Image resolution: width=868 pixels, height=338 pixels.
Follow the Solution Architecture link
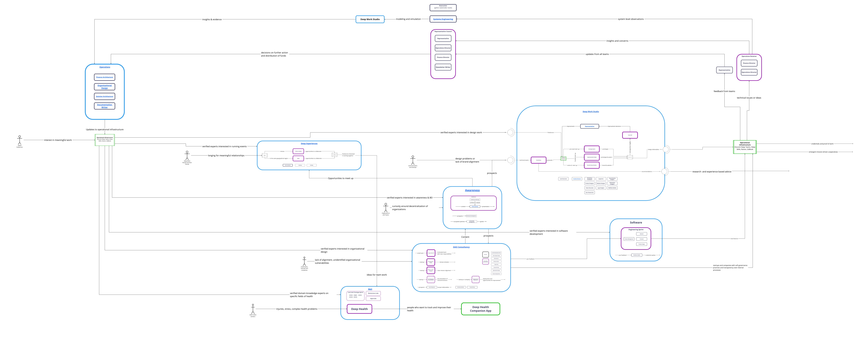pos(104,96)
